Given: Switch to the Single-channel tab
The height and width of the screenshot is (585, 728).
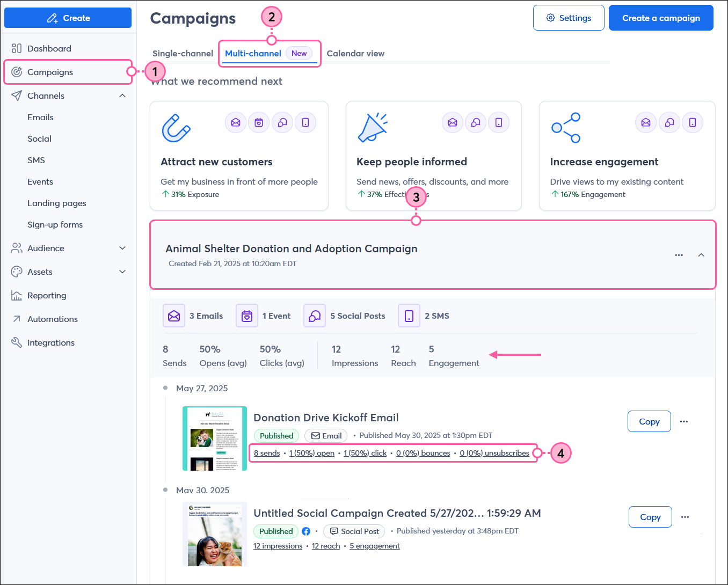Looking at the screenshot, I should point(183,53).
